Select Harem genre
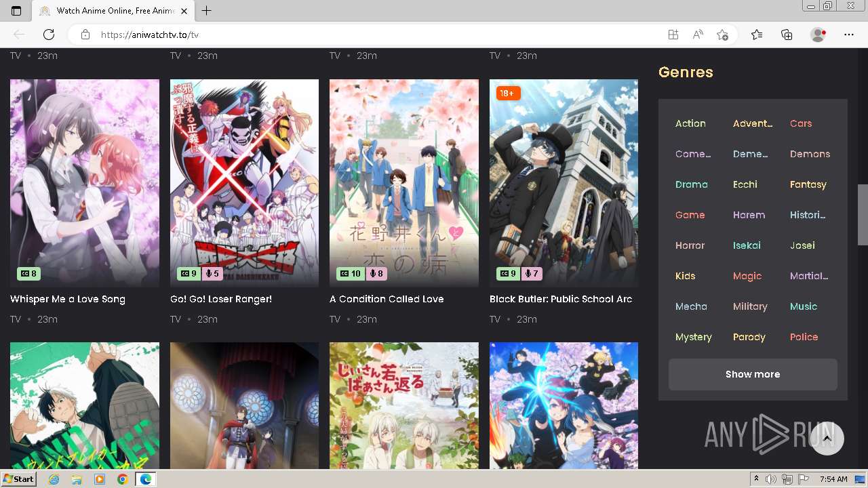This screenshot has width=868, height=488. pos(749,215)
